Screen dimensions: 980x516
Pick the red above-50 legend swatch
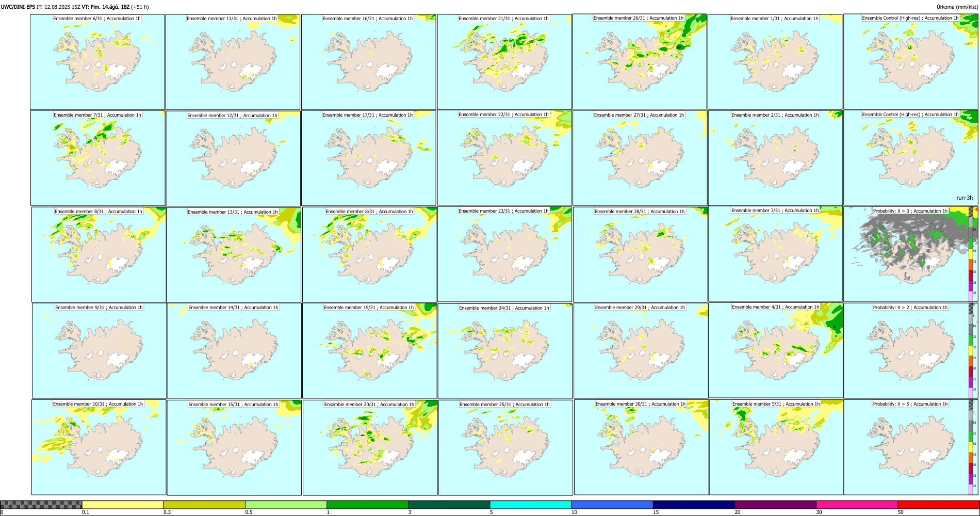(938, 505)
